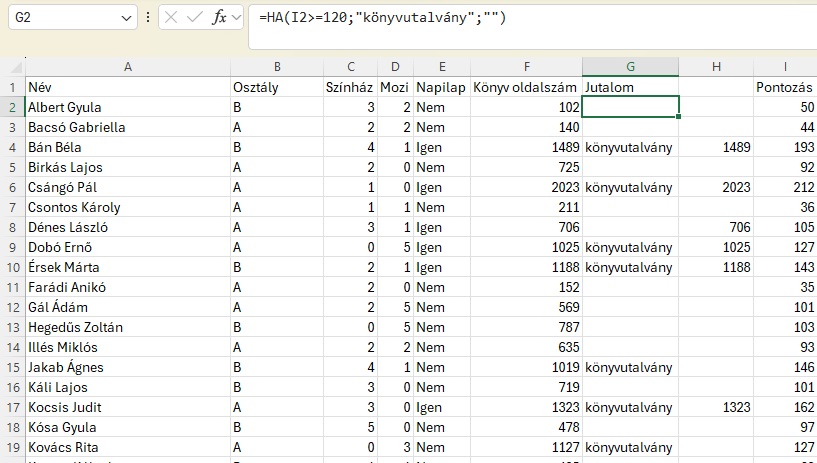Click the 'Jutalom' header cell
The width and height of the screenshot is (817, 463).
tap(630, 87)
